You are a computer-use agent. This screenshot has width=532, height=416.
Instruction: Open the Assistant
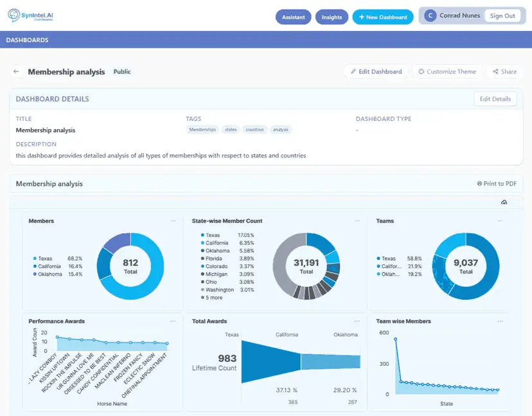coord(294,17)
